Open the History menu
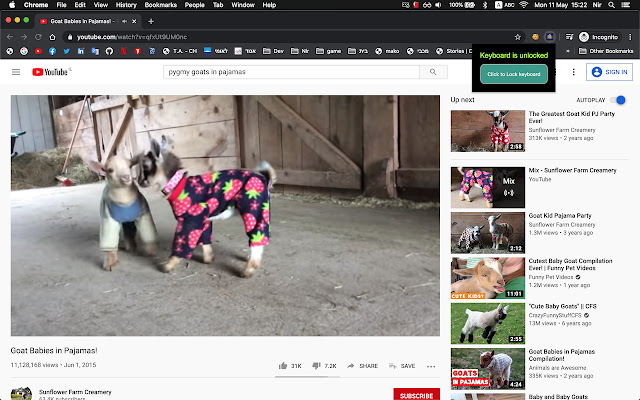Screen dimensions: 640x400 [126, 5]
